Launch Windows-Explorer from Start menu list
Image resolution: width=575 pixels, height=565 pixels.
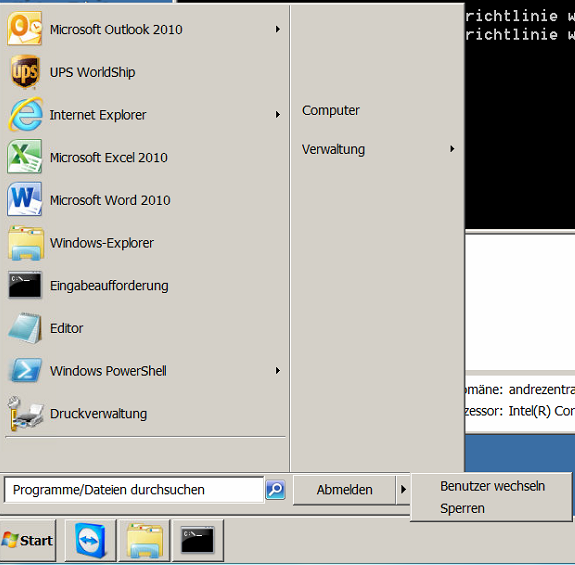26,243
